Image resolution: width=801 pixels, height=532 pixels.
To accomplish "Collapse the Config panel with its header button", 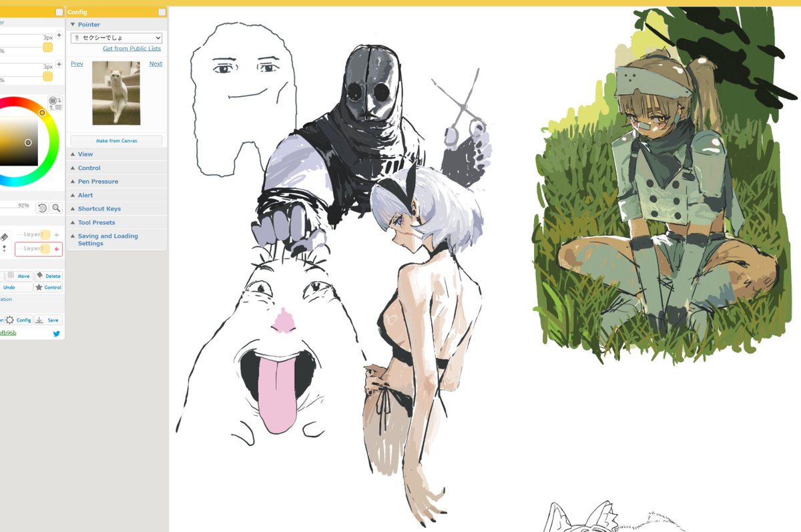I will pos(162,12).
